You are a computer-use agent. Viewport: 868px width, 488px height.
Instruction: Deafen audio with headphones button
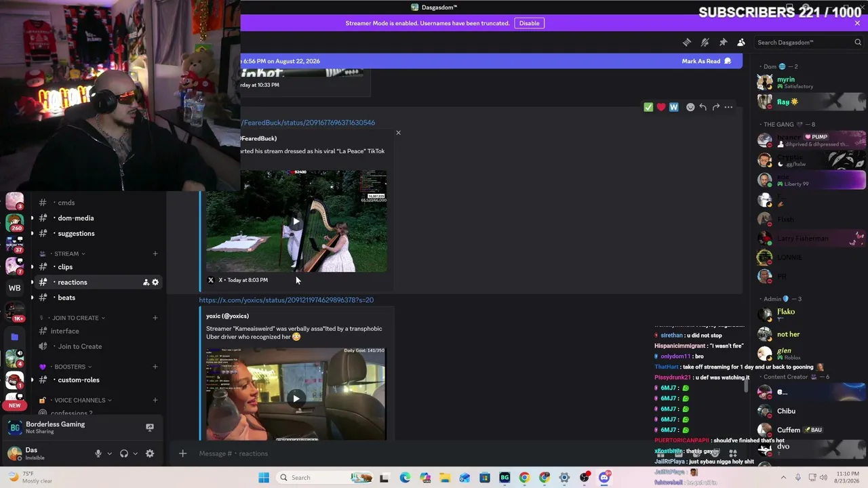124,453
